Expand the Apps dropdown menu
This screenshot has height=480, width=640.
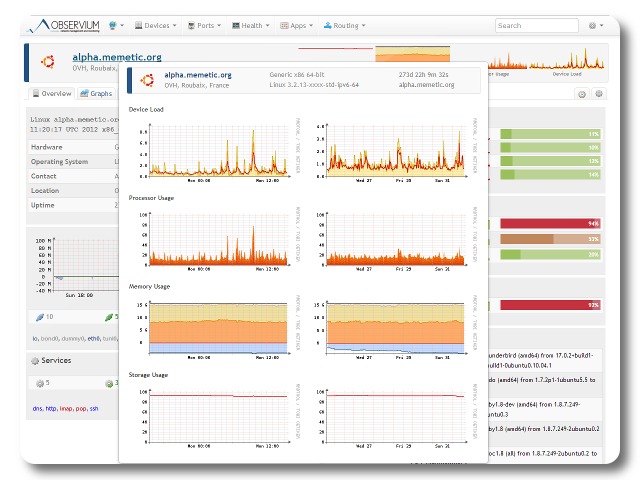(x=299, y=25)
